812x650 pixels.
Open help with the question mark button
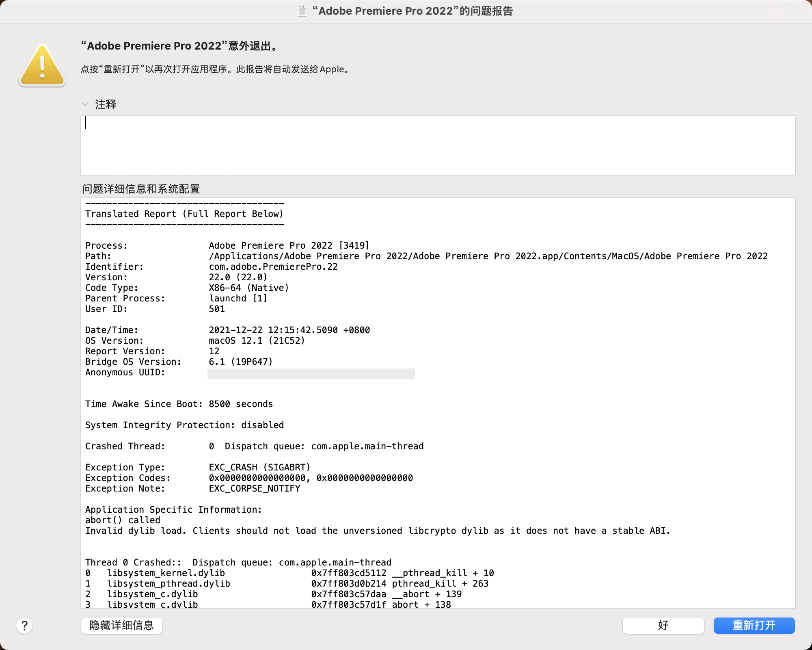click(24, 626)
